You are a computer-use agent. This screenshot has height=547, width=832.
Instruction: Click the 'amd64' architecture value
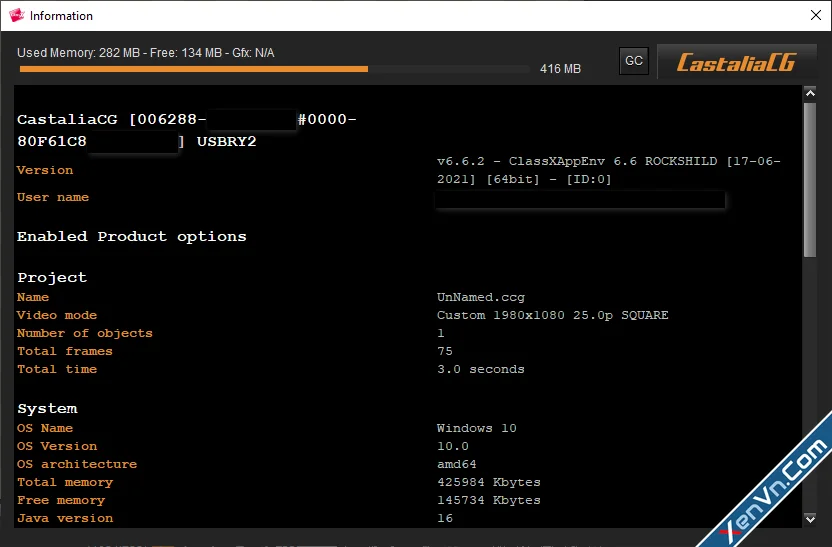pos(456,464)
